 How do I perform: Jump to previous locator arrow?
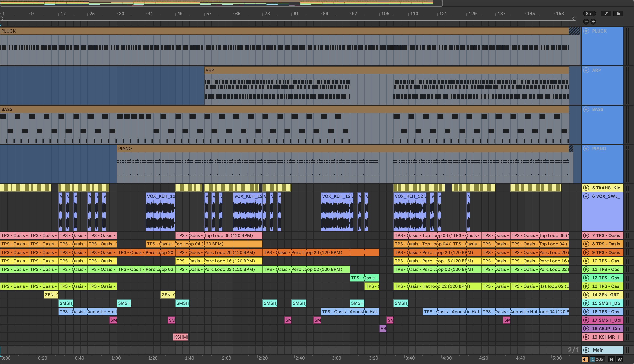586,22
